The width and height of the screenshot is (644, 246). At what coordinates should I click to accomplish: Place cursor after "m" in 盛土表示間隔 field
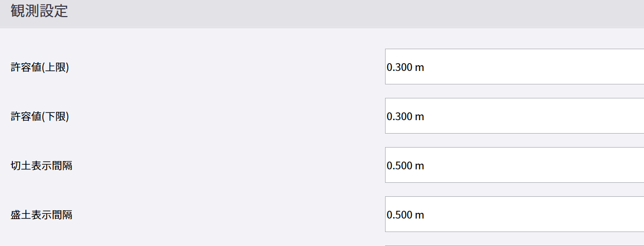click(x=425, y=215)
